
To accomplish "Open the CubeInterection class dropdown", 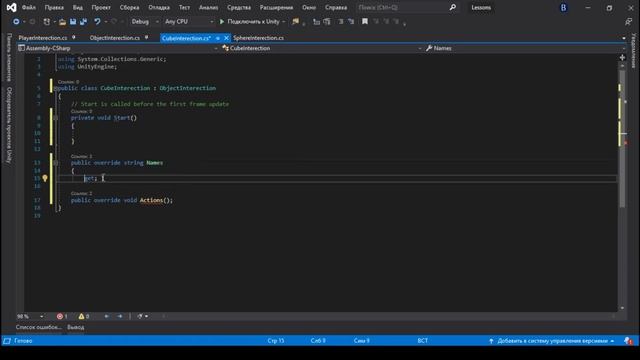I will click(322, 48).
